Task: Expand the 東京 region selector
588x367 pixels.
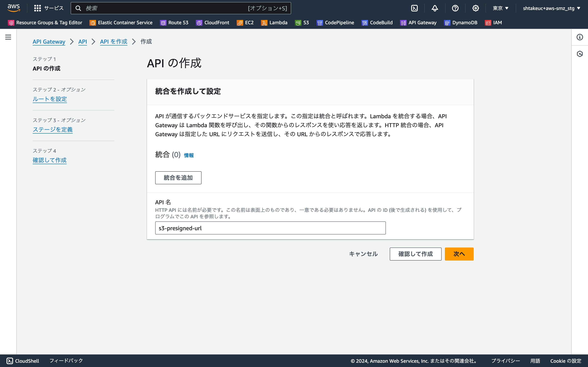Action: click(x=500, y=8)
